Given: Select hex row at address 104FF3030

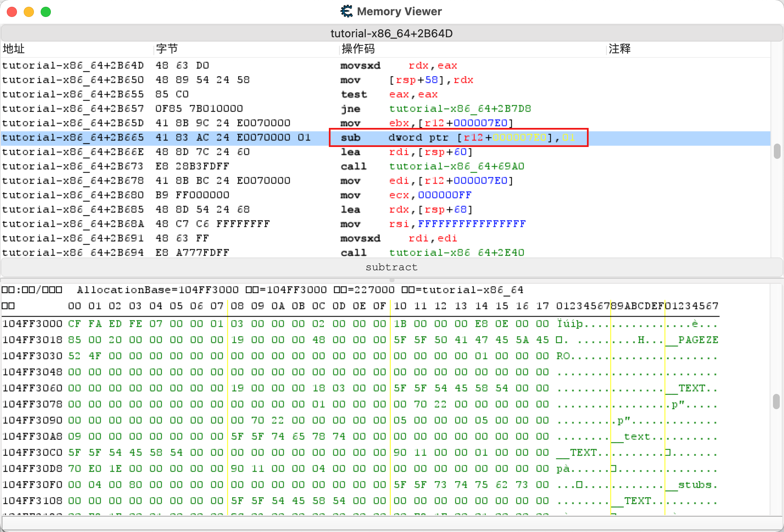Looking at the screenshot, I should click(360, 356).
